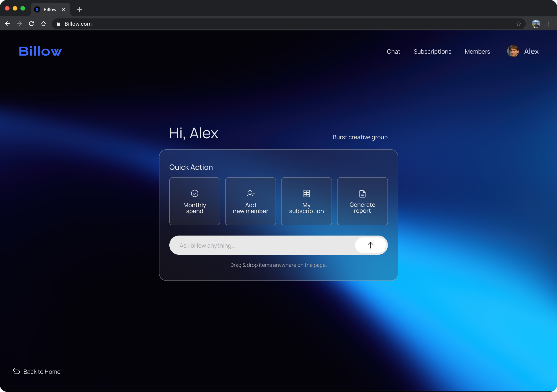The height and width of the screenshot is (392, 557).
Task: Open the Members nav link
Action: point(477,52)
